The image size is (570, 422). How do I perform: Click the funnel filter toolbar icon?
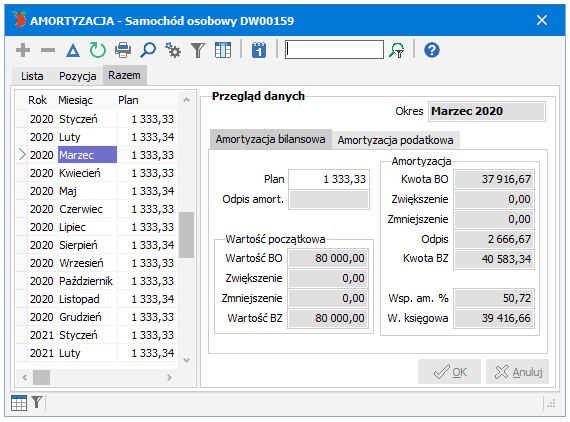[198, 50]
